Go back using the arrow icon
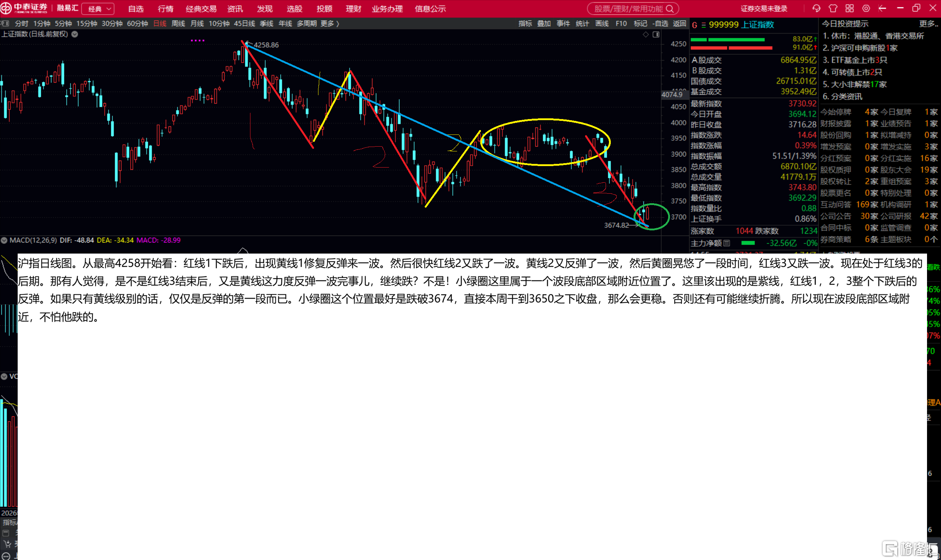 (x=883, y=8)
